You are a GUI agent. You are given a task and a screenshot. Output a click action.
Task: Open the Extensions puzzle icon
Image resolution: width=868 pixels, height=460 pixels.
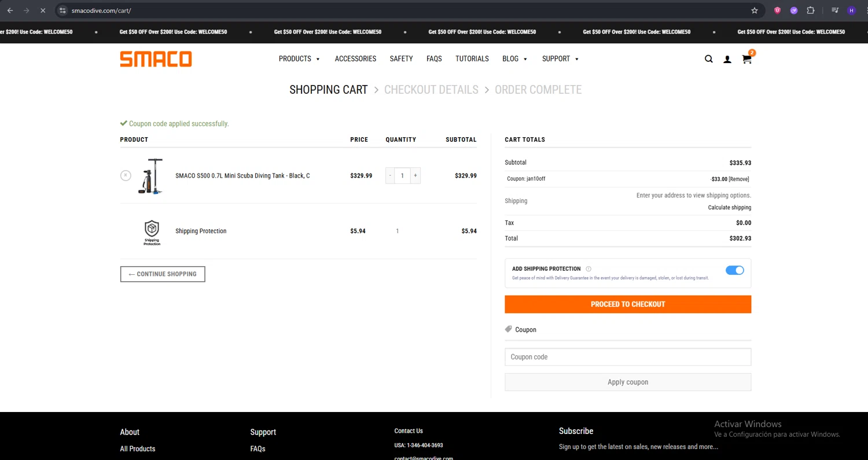[x=811, y=10]
